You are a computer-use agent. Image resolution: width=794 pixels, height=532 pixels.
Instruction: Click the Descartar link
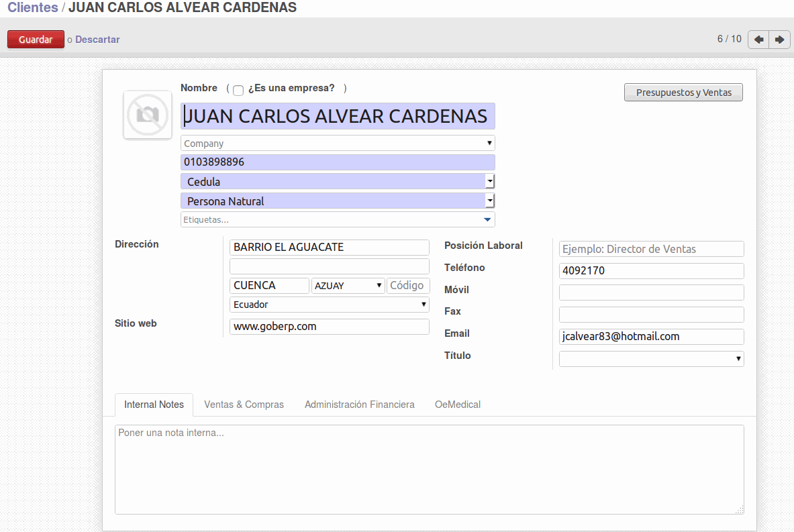[x=97, y=40]
